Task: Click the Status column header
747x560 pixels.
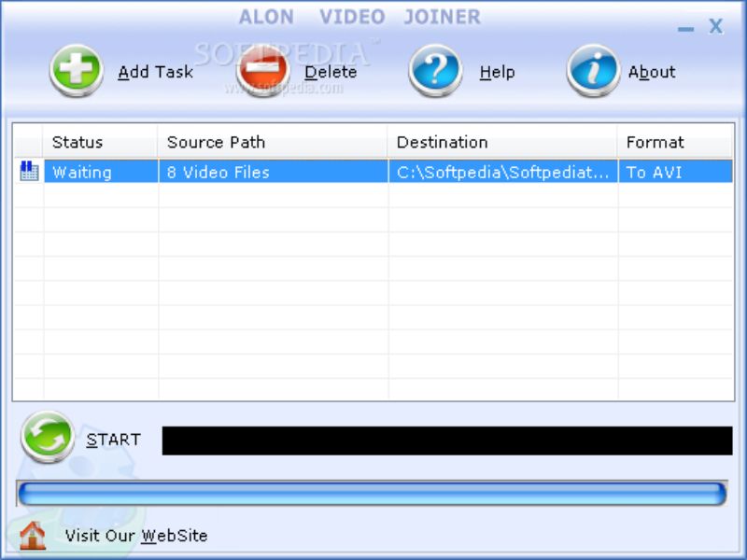Action: pyautogui.click(x=78, y=142)
